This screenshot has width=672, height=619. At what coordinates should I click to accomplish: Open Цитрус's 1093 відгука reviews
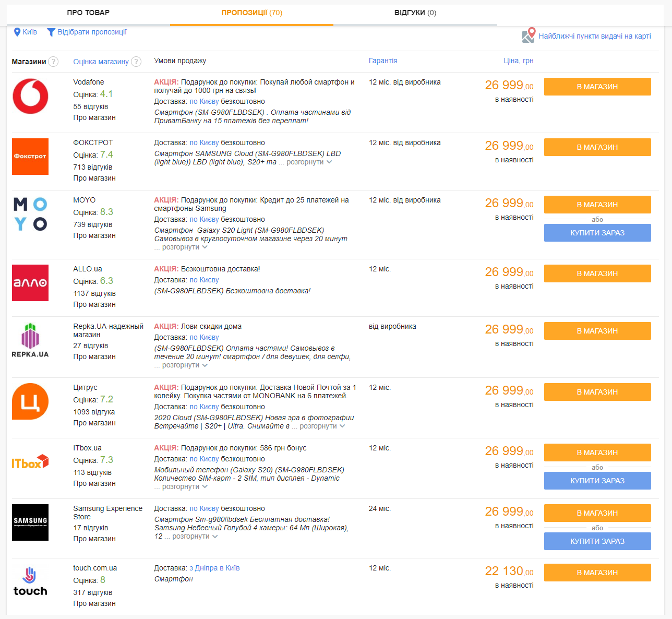coord(94,412)
